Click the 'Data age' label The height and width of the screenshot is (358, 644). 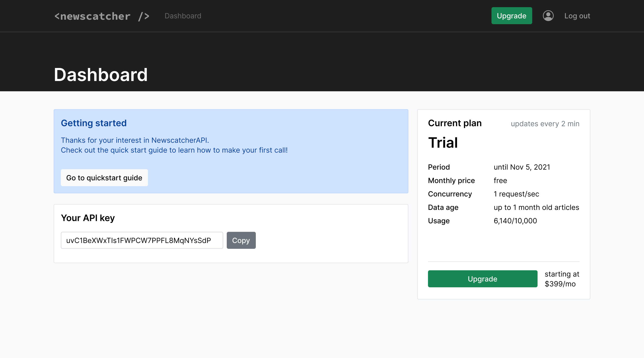tap(443, 207)
